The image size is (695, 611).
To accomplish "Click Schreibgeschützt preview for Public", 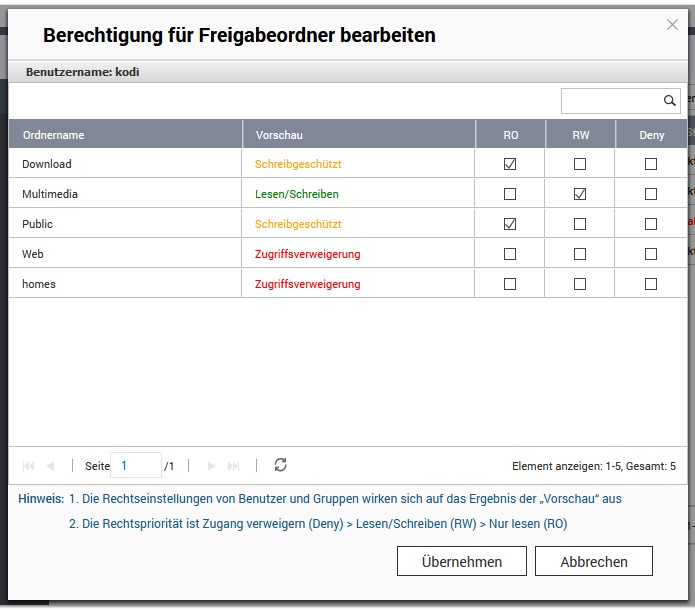I will tap(298, 224).
